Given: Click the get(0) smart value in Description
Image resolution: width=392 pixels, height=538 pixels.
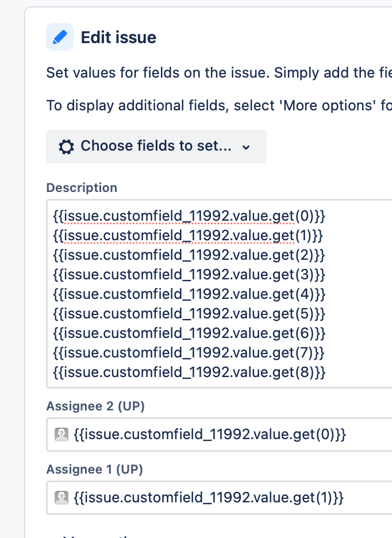Looking at the screenshot, I should click(x=186, y=216).
